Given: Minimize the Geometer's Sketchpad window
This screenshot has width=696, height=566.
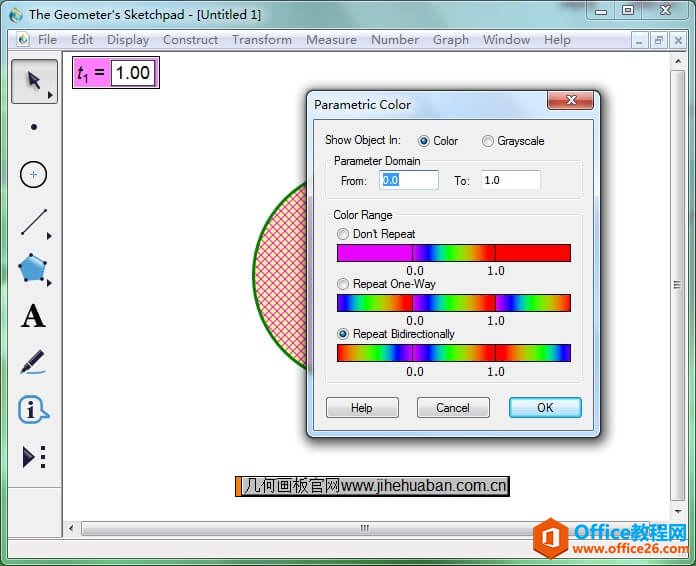Looking at the screenshot, I should click(x=601, y=11).
